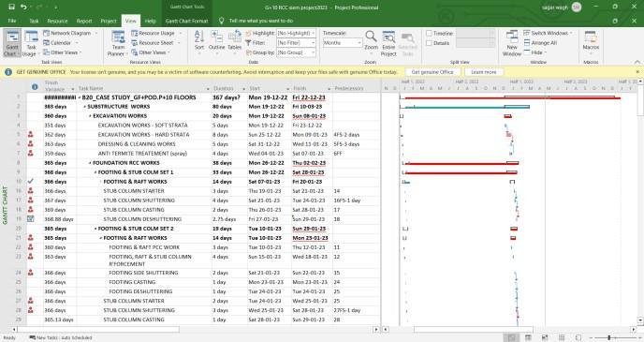Zoom to Entire Project
Image resolution: width=644 pixels, height=342 pixels.
pos(388,43)
